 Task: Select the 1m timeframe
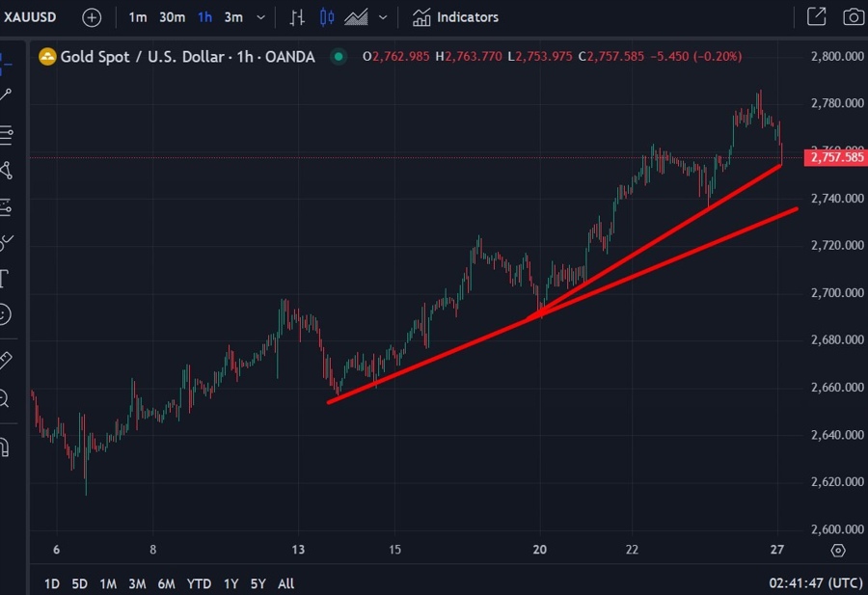[137, 17]
